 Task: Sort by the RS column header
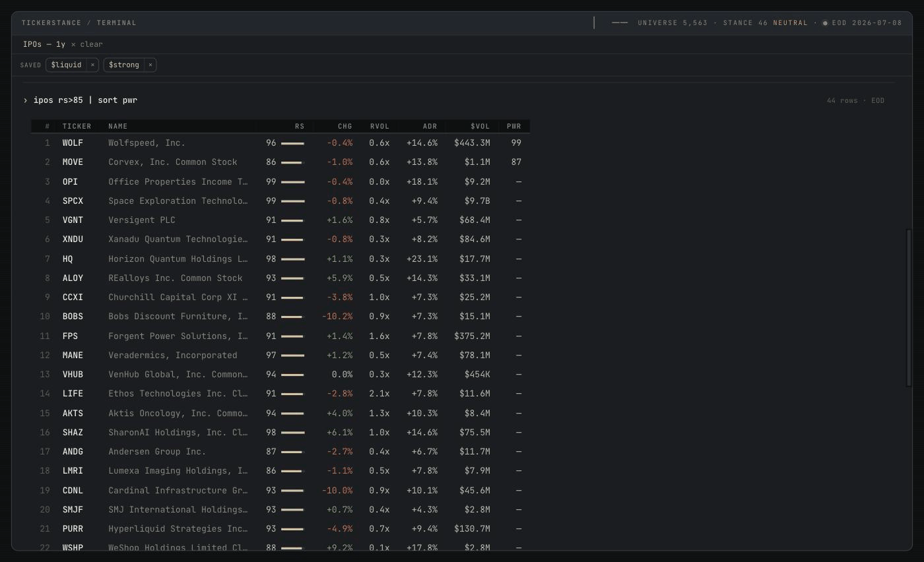point(300,126)
